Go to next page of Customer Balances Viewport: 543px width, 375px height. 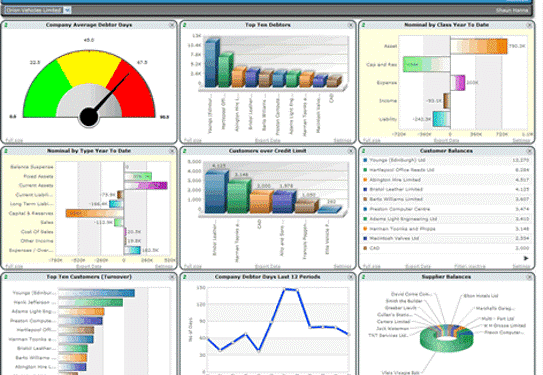click(x=526, y=258)
